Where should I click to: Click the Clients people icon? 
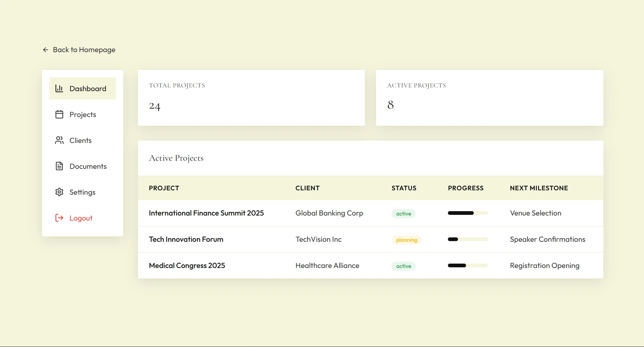click(59, 140)
